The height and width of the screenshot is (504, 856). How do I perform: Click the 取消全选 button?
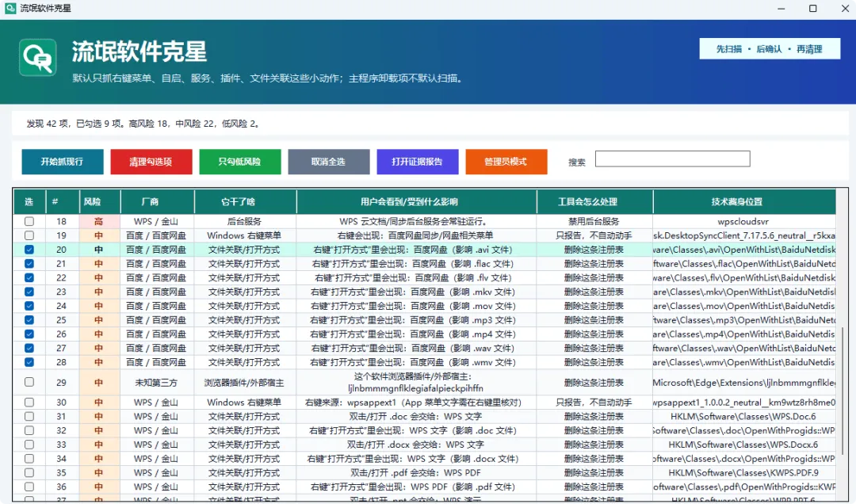click(329, 162)
